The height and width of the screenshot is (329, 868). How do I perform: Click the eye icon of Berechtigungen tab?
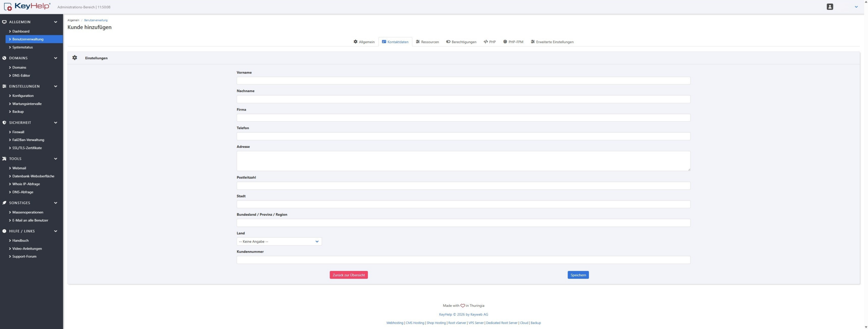pos(448,42)
